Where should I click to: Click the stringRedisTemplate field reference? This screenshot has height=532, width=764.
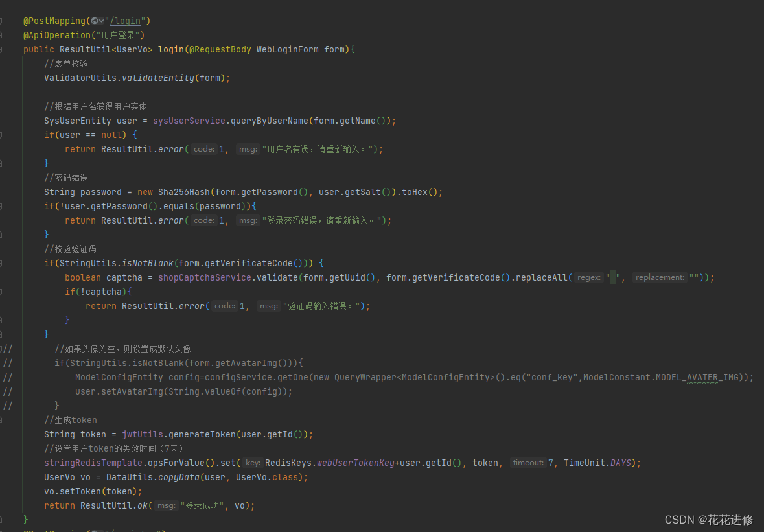pyautogui.click(x=93, y=463)
